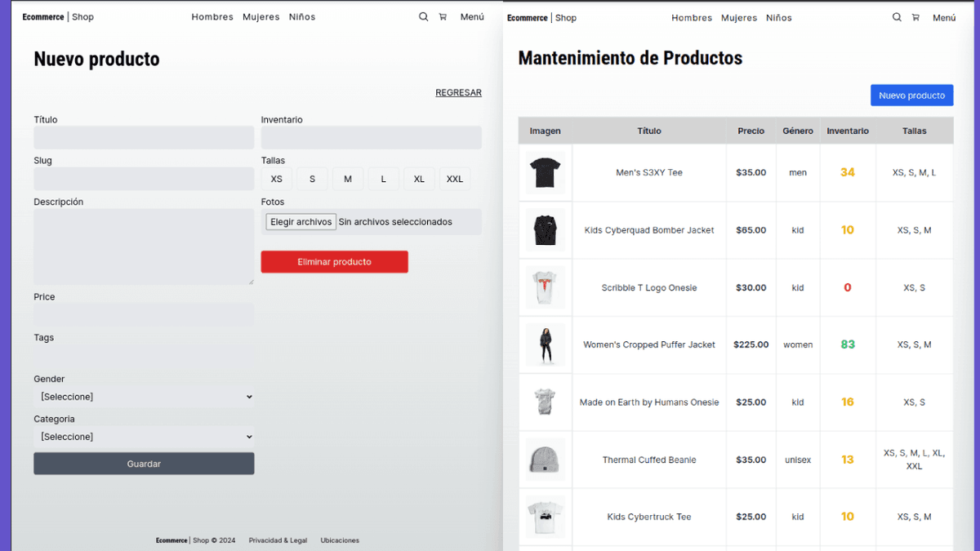Image resolution: width=980 pixels, height=551 pixels.
Task: Click the $65.00 price cell
Action: tap(751, 230)
